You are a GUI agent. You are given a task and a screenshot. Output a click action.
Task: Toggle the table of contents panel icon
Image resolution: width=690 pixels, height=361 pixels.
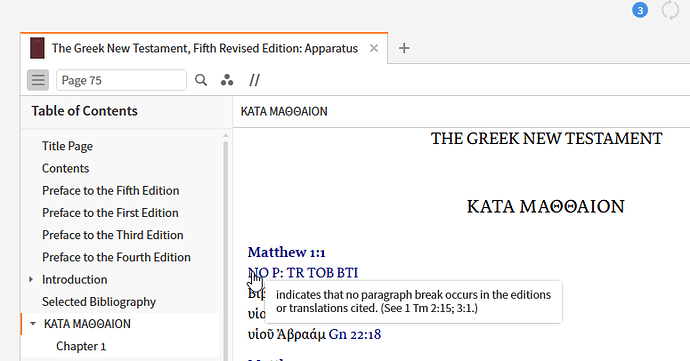tap(38, 80)
